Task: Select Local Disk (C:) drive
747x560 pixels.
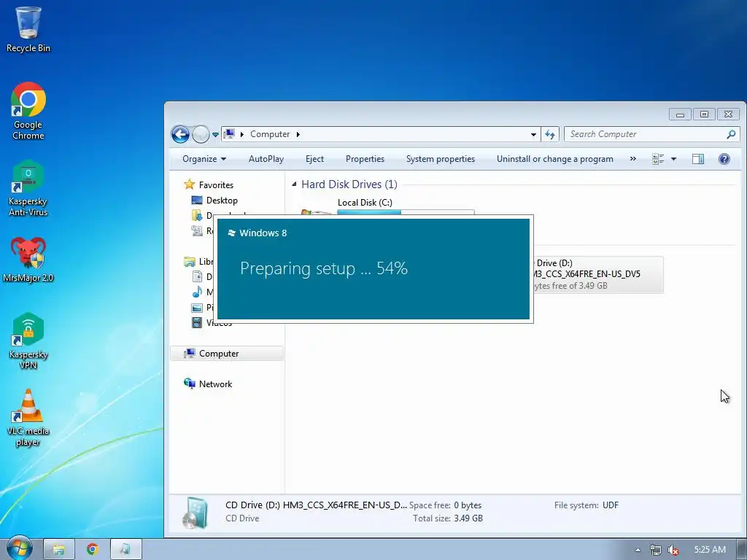Action: 365,203
